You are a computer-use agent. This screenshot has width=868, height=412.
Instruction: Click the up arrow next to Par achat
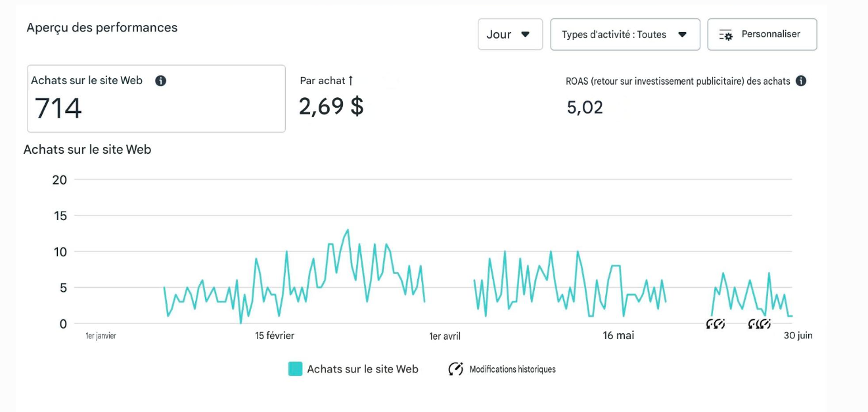tap(351, 80)
